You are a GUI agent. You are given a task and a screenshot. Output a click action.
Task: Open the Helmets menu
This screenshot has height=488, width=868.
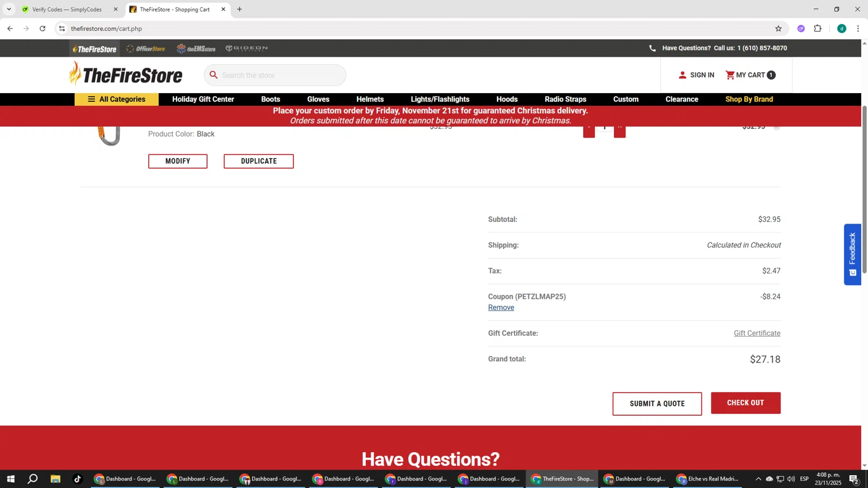click(370, 99)
